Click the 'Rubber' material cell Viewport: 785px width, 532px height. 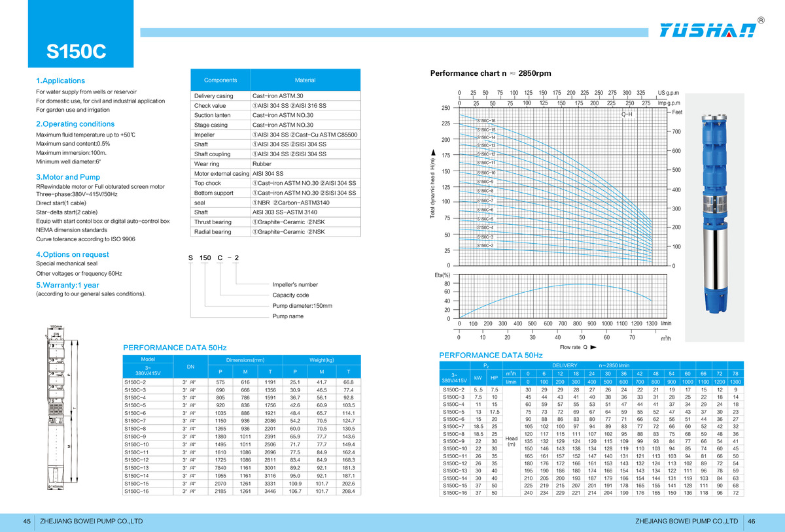tap(305, 163)
